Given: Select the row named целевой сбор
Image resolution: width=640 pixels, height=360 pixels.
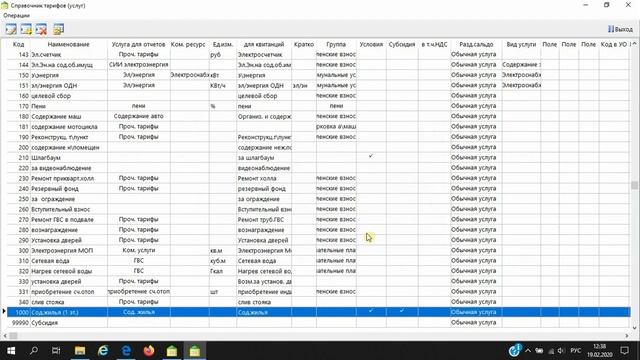Looking at the screenshot, I should coord(318,96).
